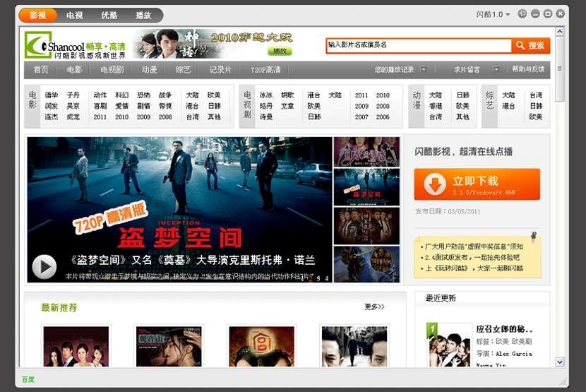Click the pushpin on the yellow note
Screen dimensions: 586x392
click(x=534, y=235)
